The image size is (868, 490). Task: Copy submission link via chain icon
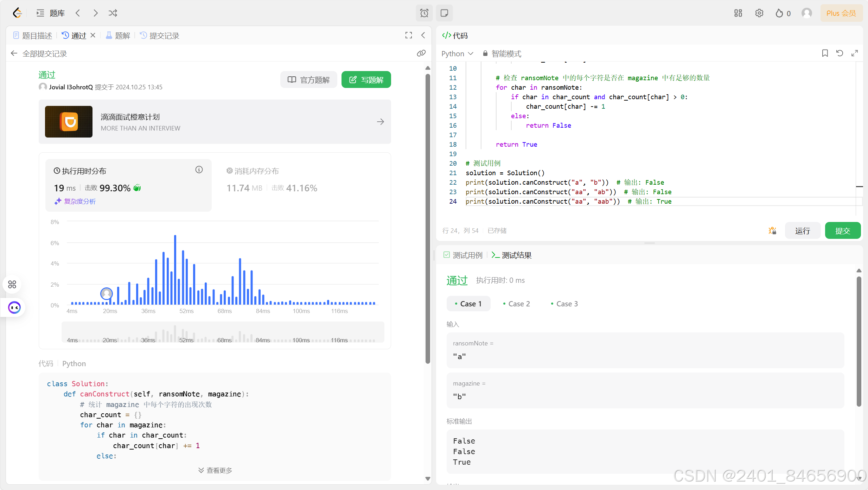click(x=421, y=53)
